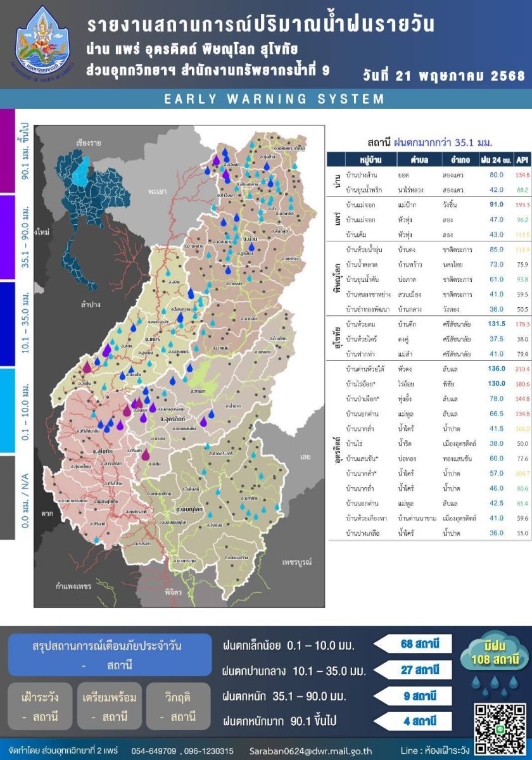Click the ฝน 24 ชม. column header
The height and width of the screenshot is (760, 532).
pos(495,160)
